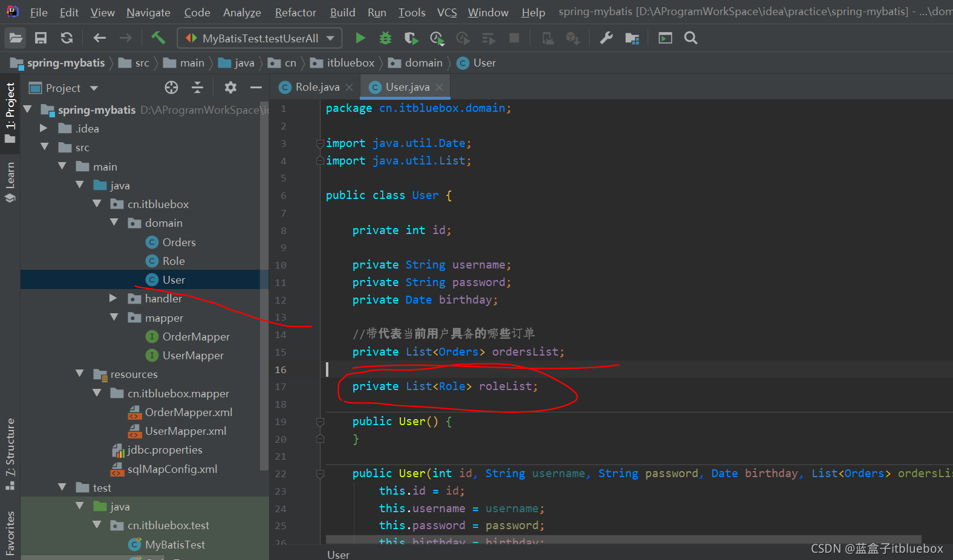Image resolution: width=953 pixels, height=560 pixels.
Task: Open file via the Open toolbar icon
Action: coord(16,38)
